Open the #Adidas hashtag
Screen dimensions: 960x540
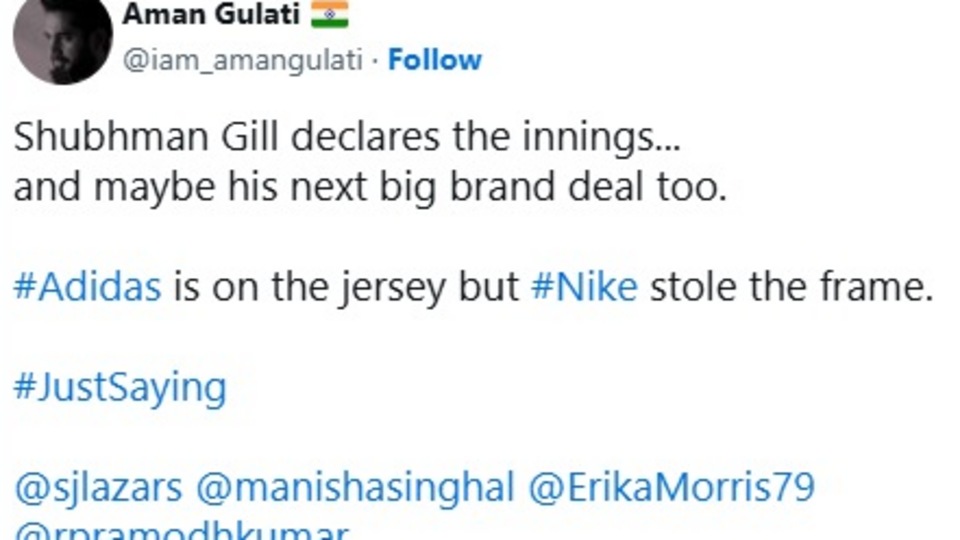[x=87, y=288]
